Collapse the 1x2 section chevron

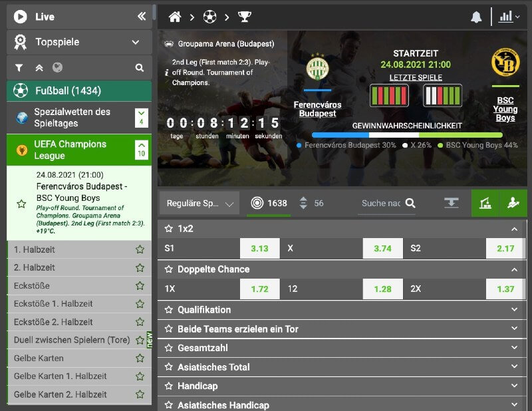point(514,229)
